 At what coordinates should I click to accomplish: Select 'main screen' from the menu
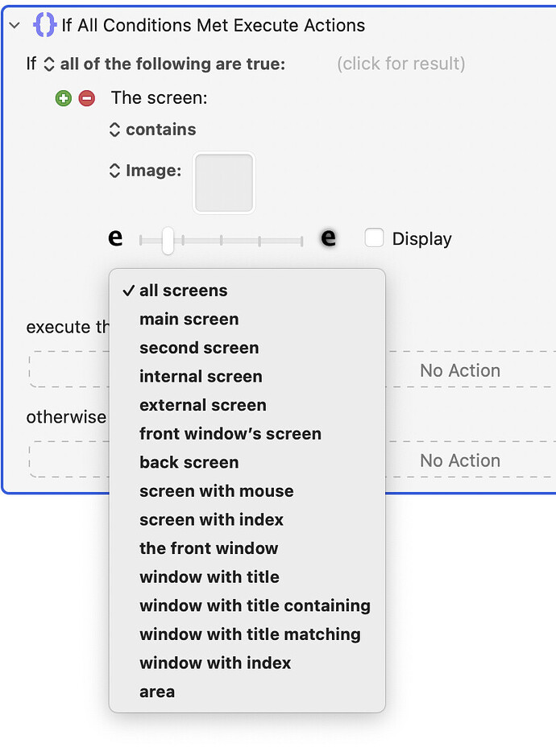[189, 320]
